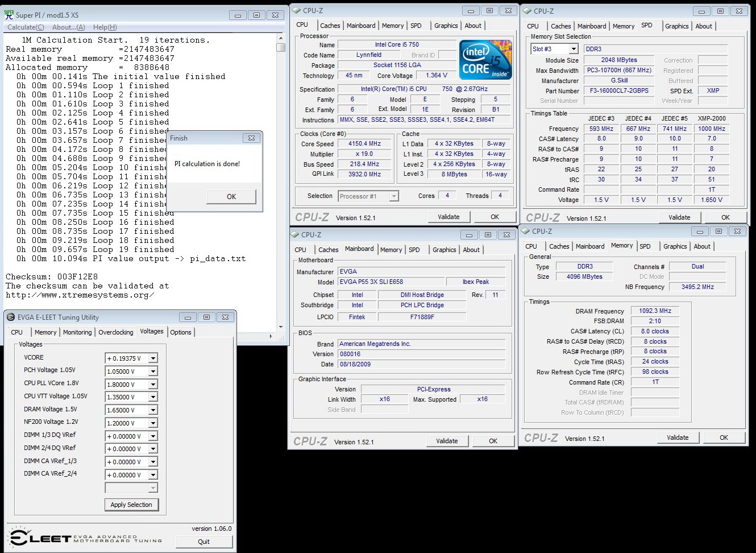Expand the NF200 Voltage 1.2V dropdown
756x553 pixels.
click(x=152, y=423)
